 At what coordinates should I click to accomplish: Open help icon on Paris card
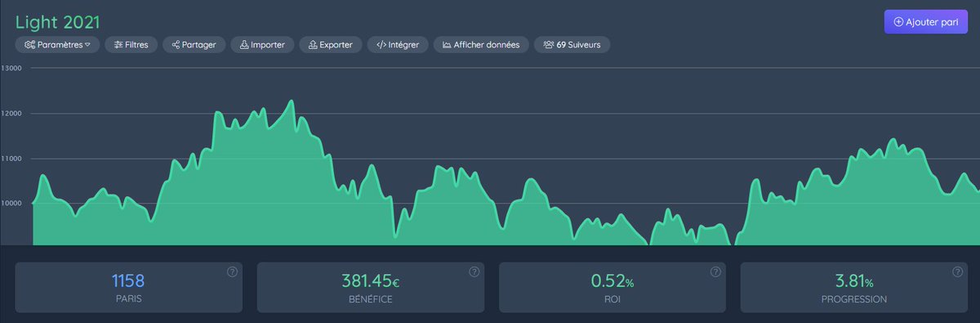pyautogui.click(x=232, y=272)
